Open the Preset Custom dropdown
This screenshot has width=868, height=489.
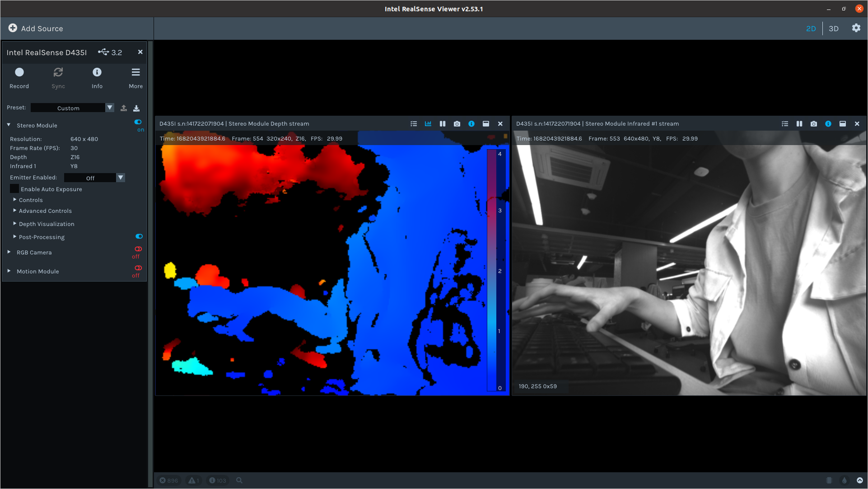[x=72, y=108]
